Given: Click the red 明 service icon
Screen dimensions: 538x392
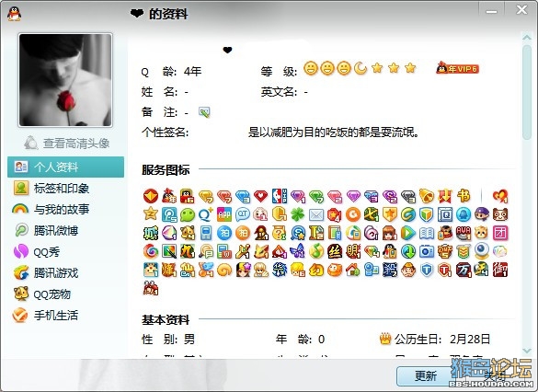Looking at the screenshot, I should coord(353,251).
